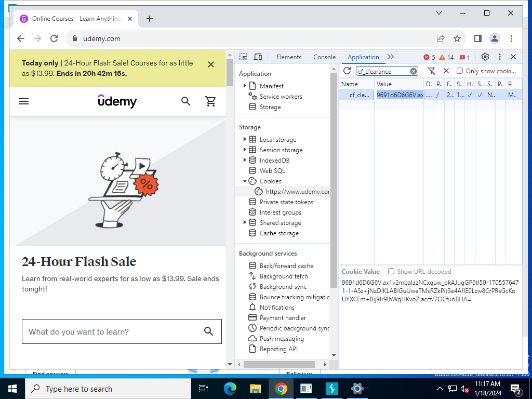Show more DevTools tabs chevron
Image resolution: width=532 pixels, height=399 pixels.
pyautogui.click(x=391, y=57)
